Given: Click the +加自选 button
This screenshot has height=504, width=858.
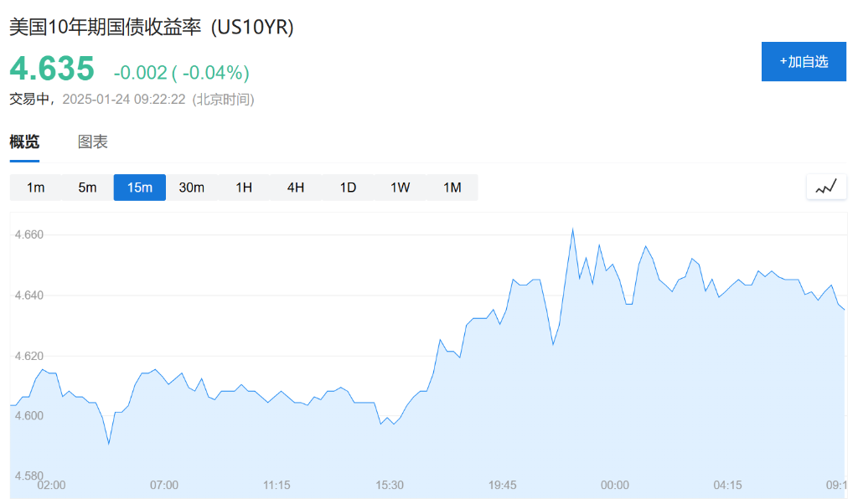Looking at the screenshot, I should click(x=804, y=61).
